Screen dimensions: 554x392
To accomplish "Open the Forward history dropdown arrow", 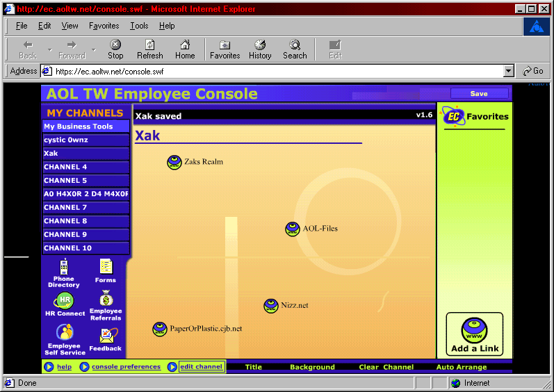I will pyautogui.click(x=94, y=50).
